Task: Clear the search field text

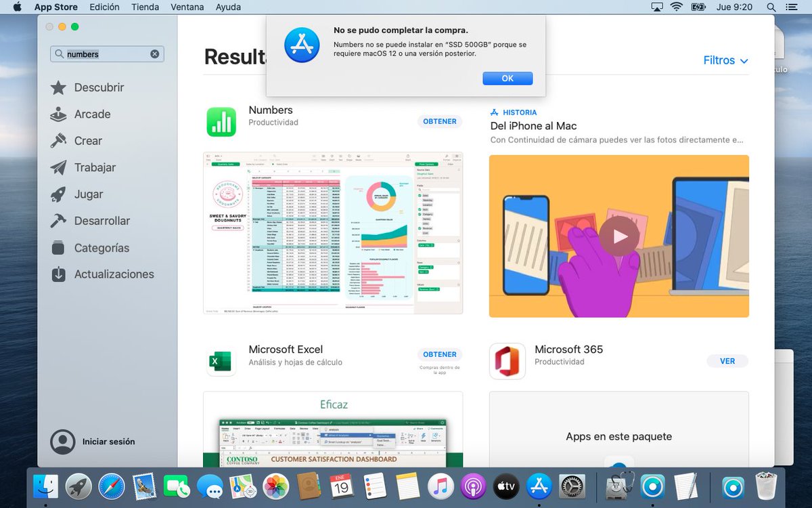Action: (155, 54)
